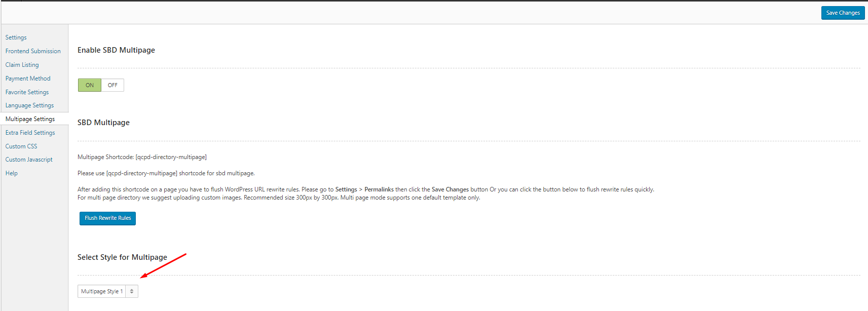The height and width of the screenshot is (311, 868).
Task: Click the SBD Multipage section heading
Action: [x=103, y=123]
